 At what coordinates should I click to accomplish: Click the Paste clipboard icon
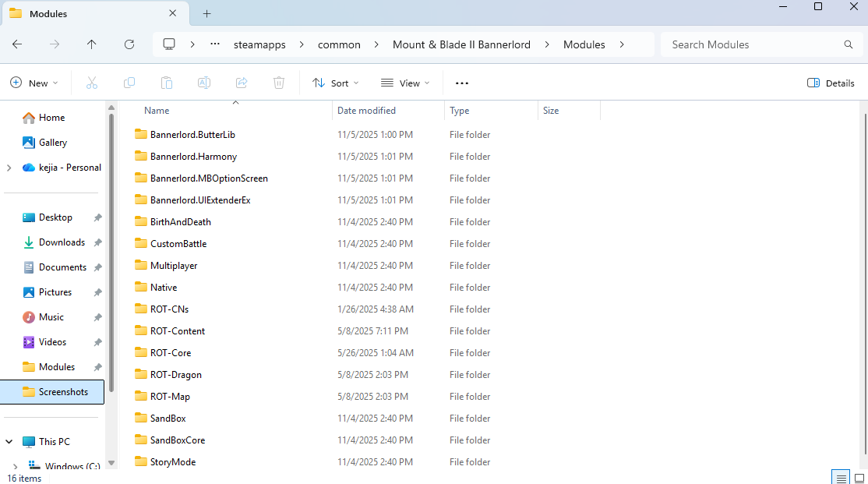pyautogui.click(x=166, y=83)
